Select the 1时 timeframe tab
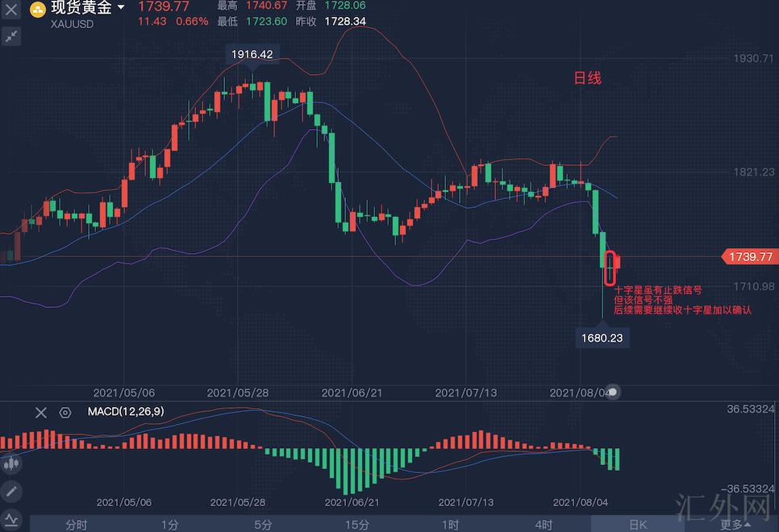 450,524
